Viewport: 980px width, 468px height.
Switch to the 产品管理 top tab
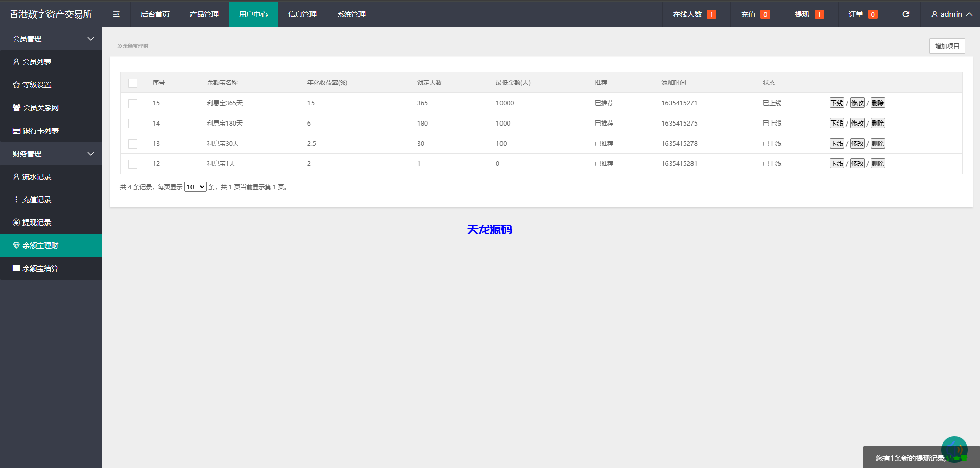point(204,14)
